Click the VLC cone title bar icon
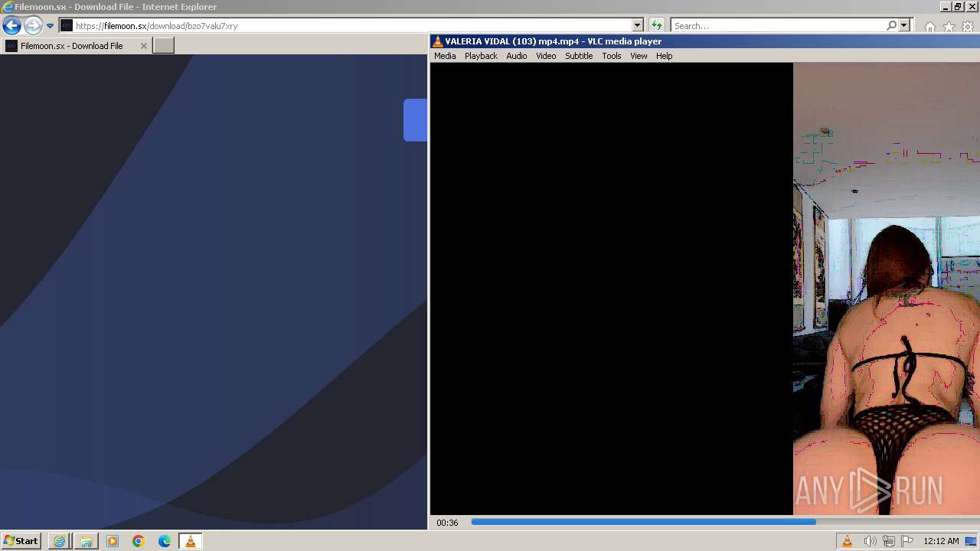The image size is (980, 551). pyautogui.click(x=437, y=41)
